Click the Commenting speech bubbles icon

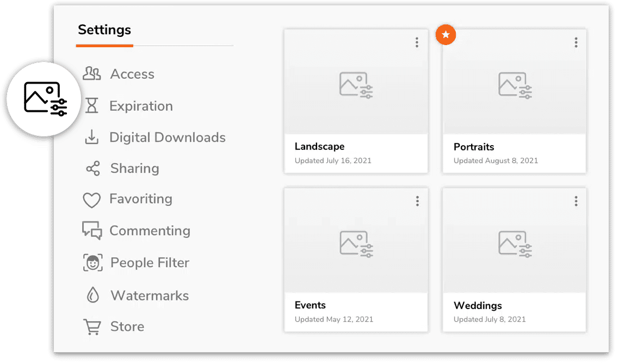[x=92, y=230]
